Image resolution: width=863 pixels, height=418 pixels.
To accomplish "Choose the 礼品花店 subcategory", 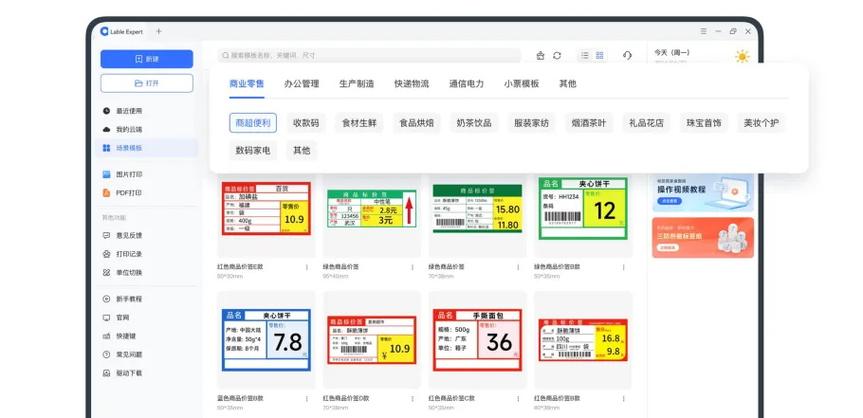I will [x=646, y=123].
